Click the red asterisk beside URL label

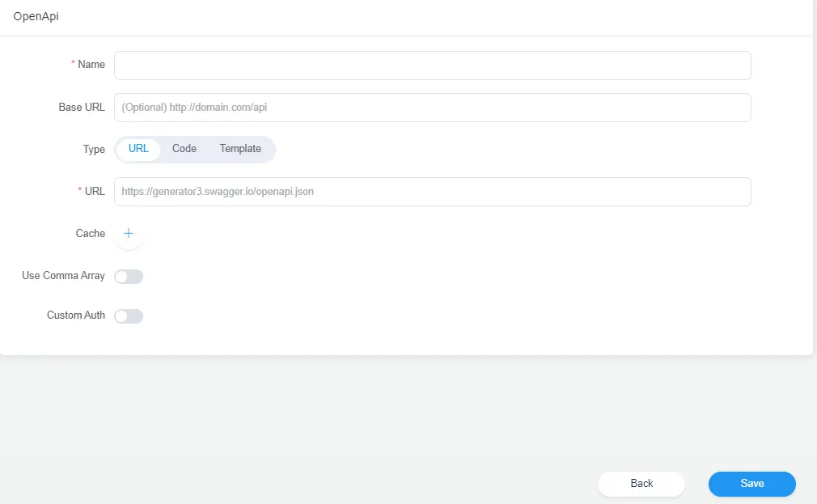80,192
